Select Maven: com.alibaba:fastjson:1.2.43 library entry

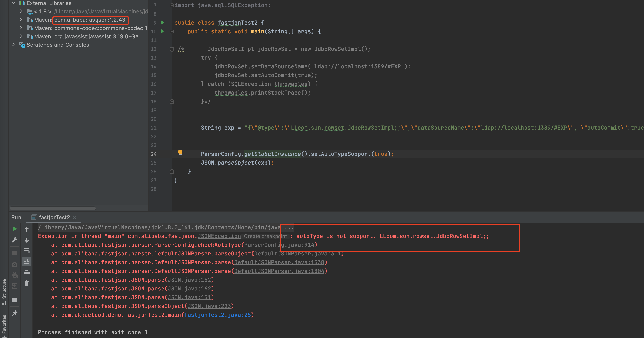click(80, 20)
